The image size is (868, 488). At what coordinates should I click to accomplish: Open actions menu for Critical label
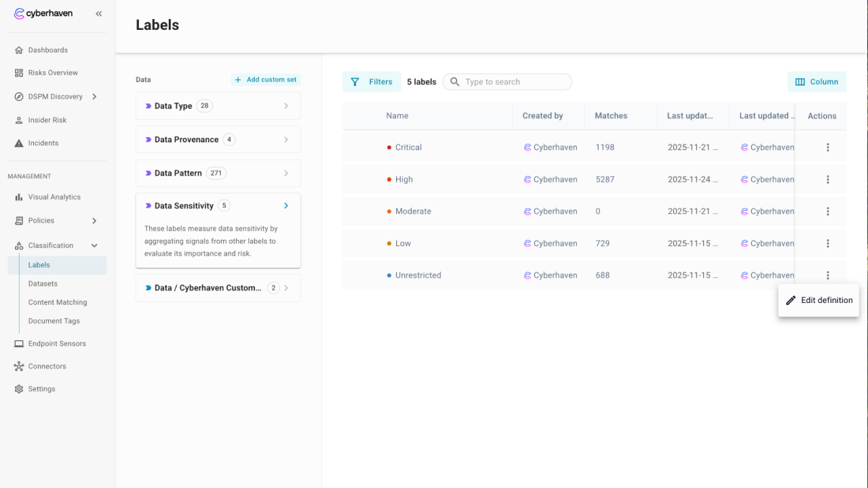pyautogui.click(x=827, y=147)
